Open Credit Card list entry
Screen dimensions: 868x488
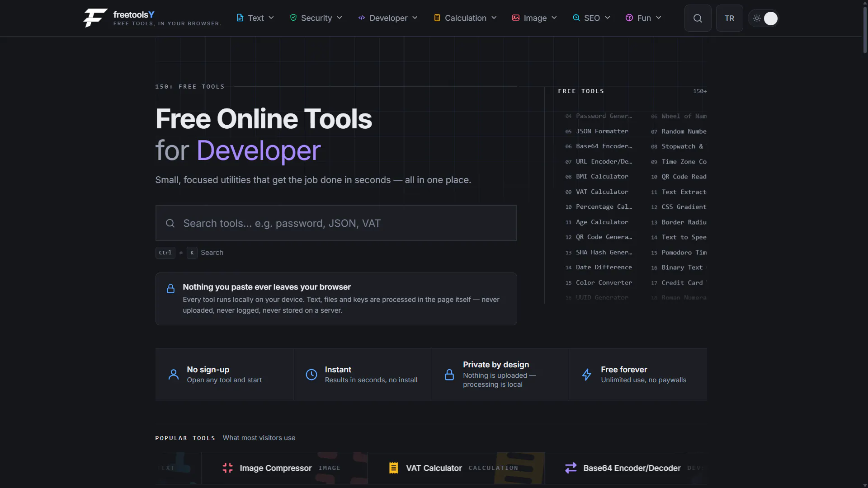tap(679, 283)
